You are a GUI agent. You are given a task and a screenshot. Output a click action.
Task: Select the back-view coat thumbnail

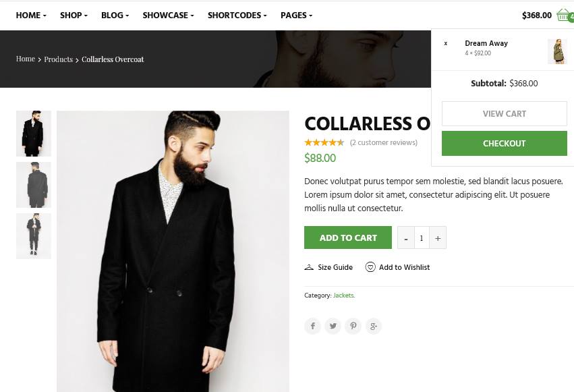pyautogui.click(x=34, y=185)
